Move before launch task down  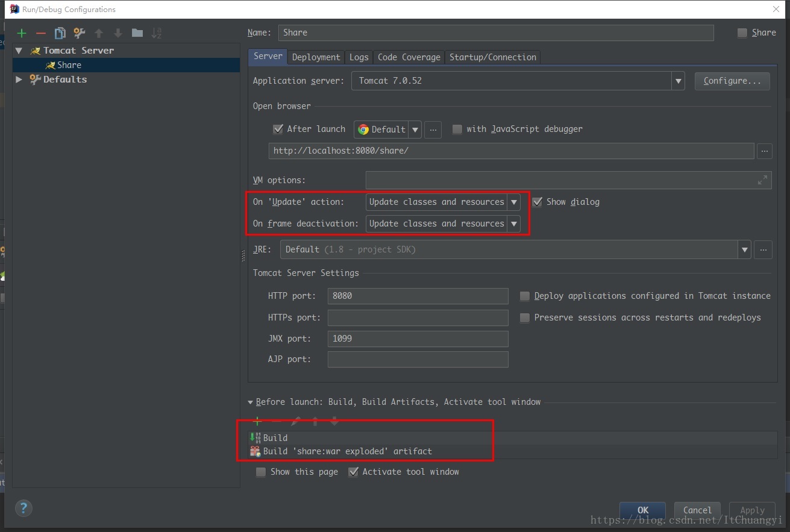334,421
